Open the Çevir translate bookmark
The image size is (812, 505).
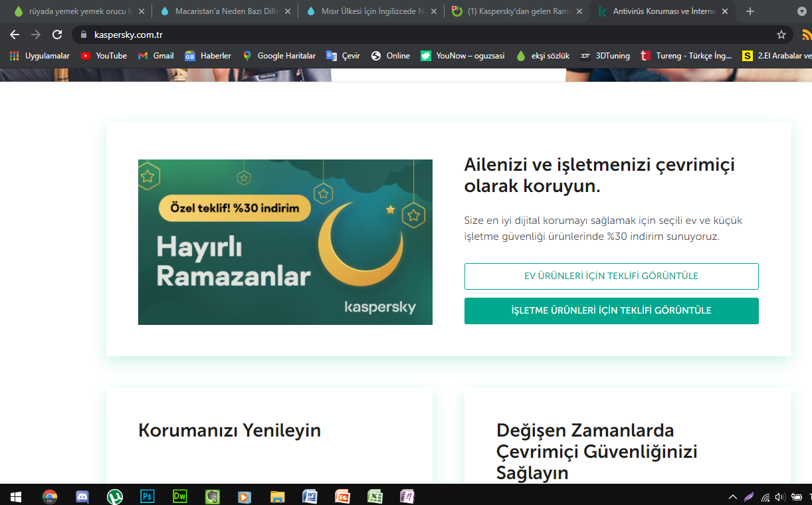click(x=344, y=56)
